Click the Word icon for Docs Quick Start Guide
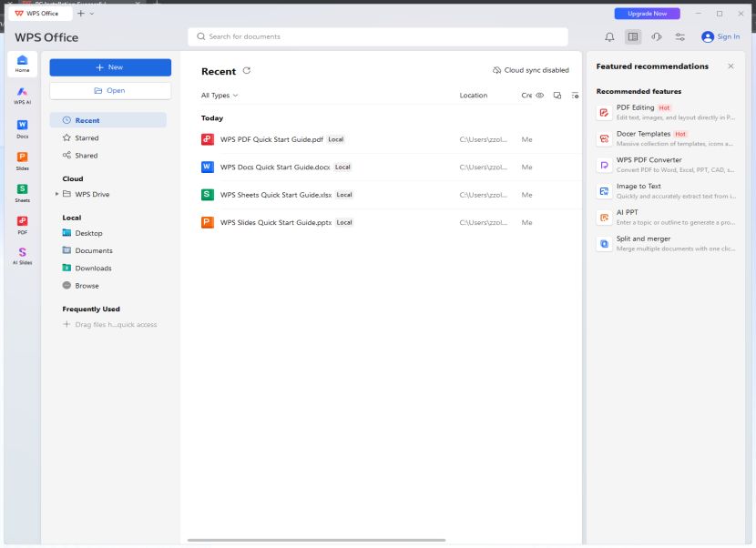This screenshot has height=548, width=756. tap(208, 167)
